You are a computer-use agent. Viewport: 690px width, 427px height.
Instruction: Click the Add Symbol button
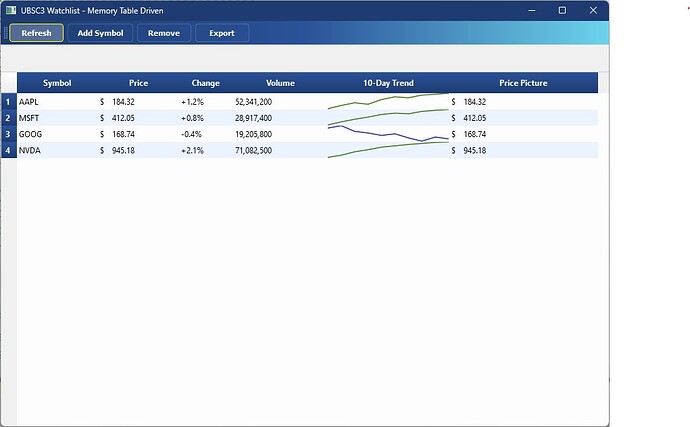point(100,33)
